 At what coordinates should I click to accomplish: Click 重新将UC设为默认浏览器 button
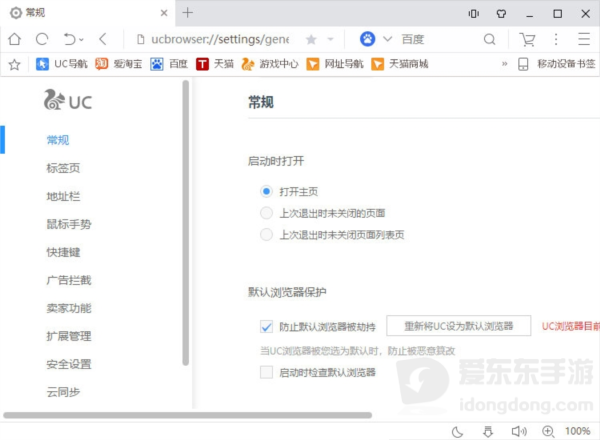click(x=458, y=326)
